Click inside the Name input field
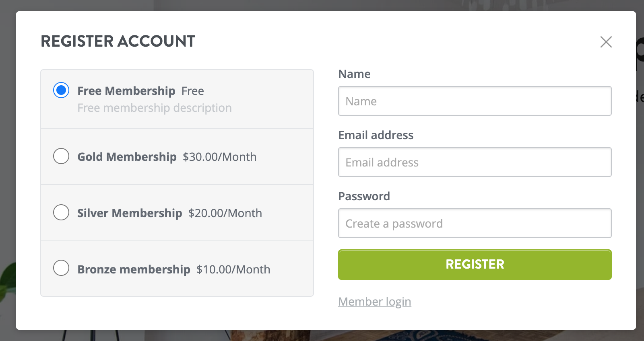The image size is (644, 341). 475,101
